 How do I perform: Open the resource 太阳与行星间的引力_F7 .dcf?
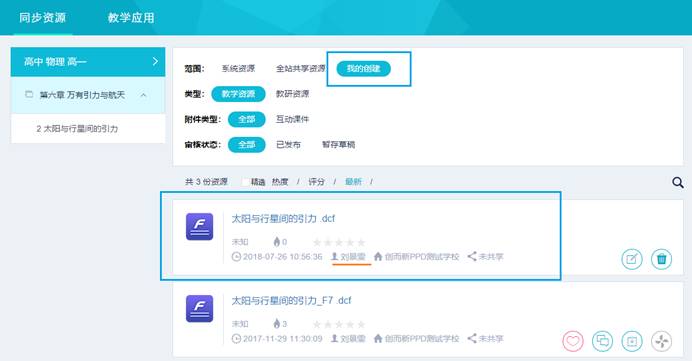click(291, 301)
